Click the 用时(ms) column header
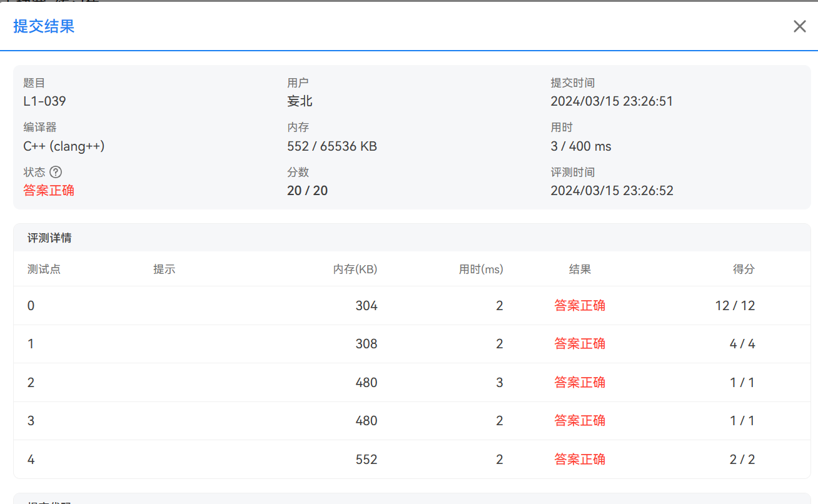 point(481,270)
